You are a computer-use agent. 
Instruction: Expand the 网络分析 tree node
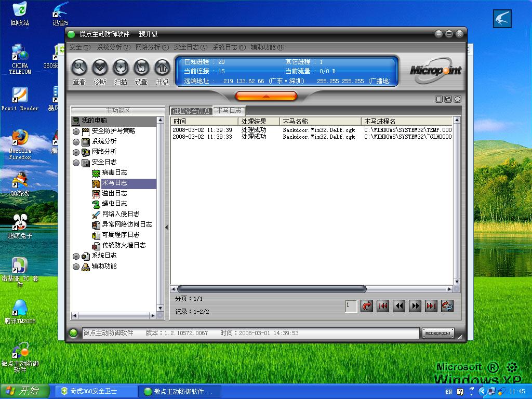pyautogui.click(x=76, y=152)
